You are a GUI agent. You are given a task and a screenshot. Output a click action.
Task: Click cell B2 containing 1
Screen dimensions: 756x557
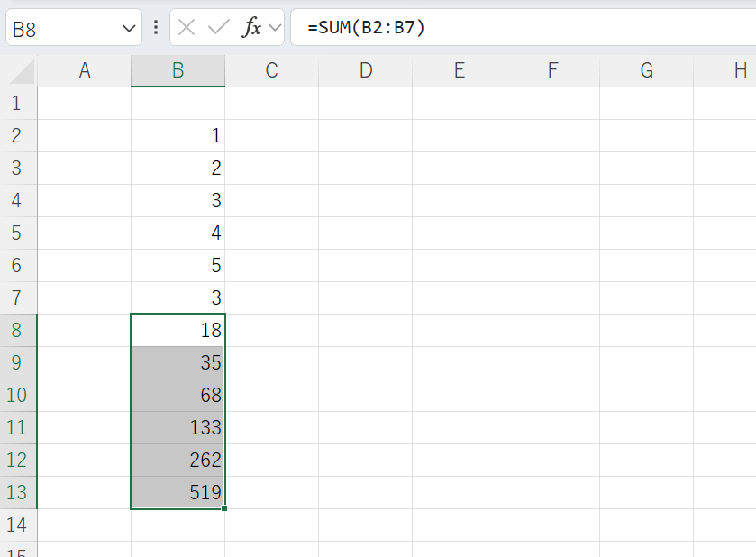[x=178, y=136]
